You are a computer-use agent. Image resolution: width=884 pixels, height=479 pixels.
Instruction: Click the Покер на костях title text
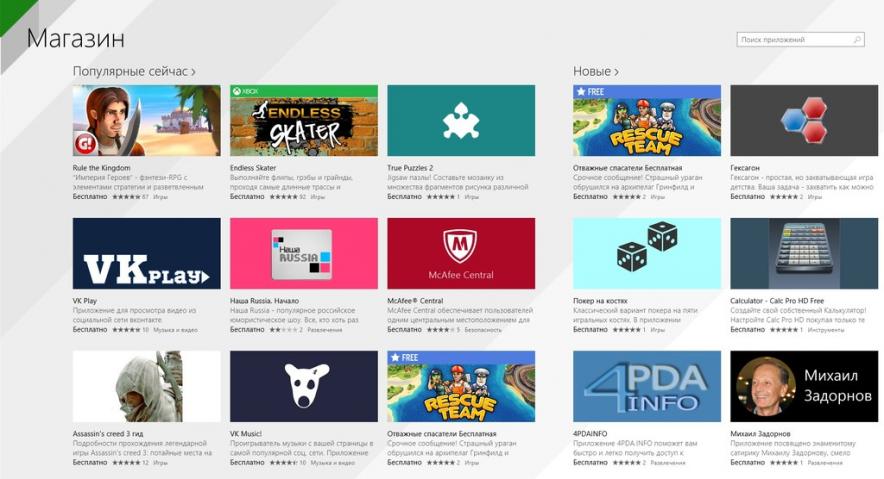(x=600, y=301)
